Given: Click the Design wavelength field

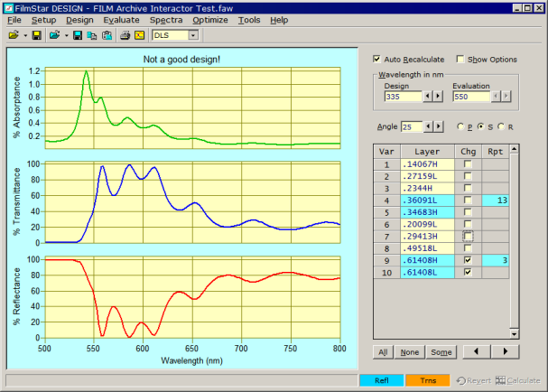Looking at the screenshot, I should pos(403,97).
